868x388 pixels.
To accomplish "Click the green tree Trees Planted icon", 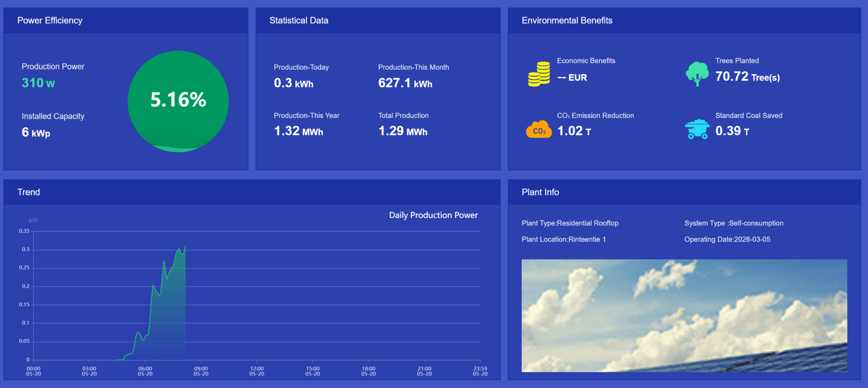I will [697, 74].
